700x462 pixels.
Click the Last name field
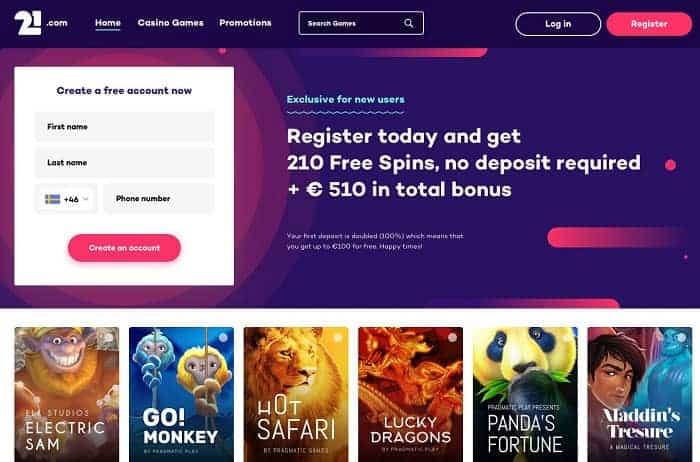(x=125, y=163)
